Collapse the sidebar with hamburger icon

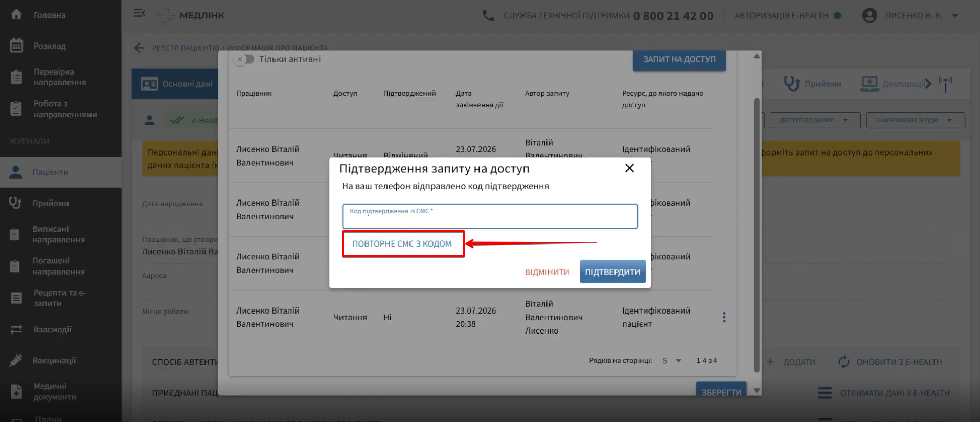click(140, 13)
